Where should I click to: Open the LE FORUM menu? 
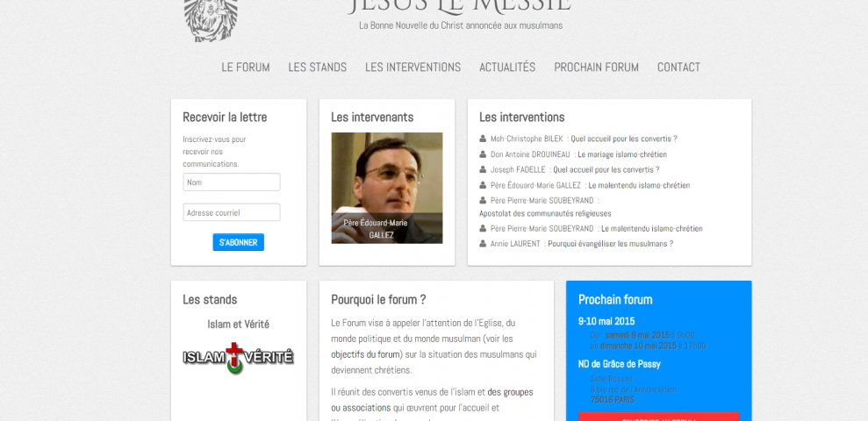tap(246, 68)
